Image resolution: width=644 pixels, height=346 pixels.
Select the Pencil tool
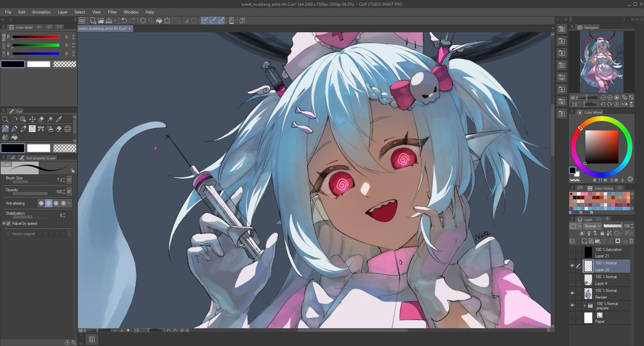point(14,129)
